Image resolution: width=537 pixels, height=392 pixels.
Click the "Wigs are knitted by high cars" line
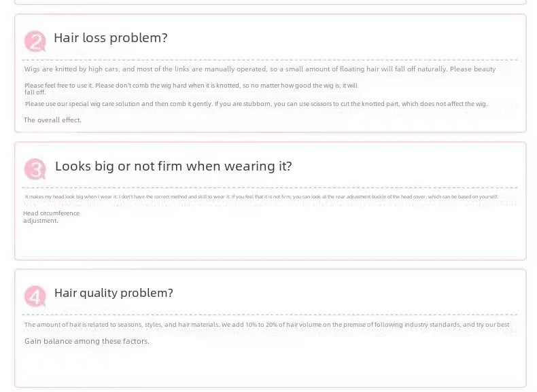[260, 69]
